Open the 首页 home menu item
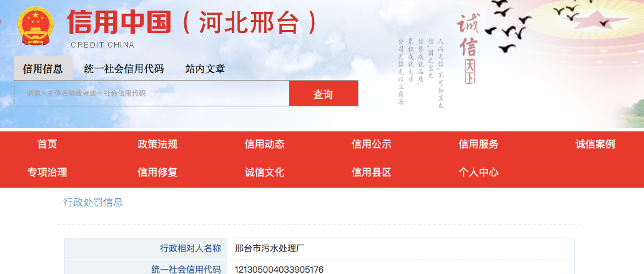Viewport: 644px width, 274px height. point(47,145)
